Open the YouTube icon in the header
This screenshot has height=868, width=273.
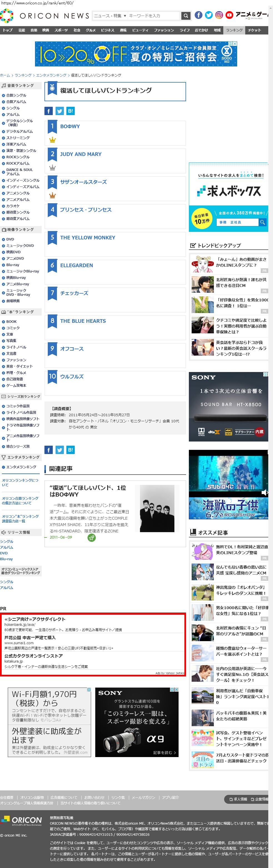(229, 15)
